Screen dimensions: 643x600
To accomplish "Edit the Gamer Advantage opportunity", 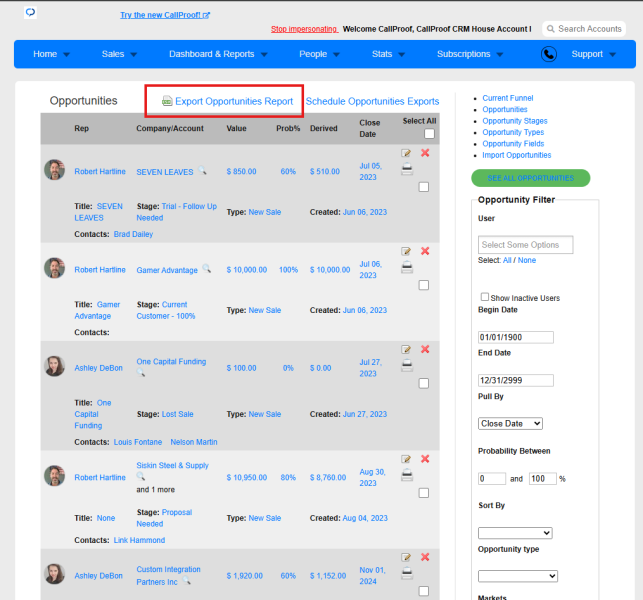I will (406, 251).
